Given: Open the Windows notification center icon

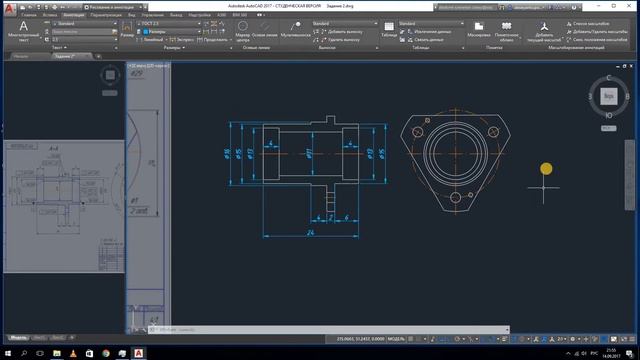Looking at the screenshot, I should click(629, 353).
